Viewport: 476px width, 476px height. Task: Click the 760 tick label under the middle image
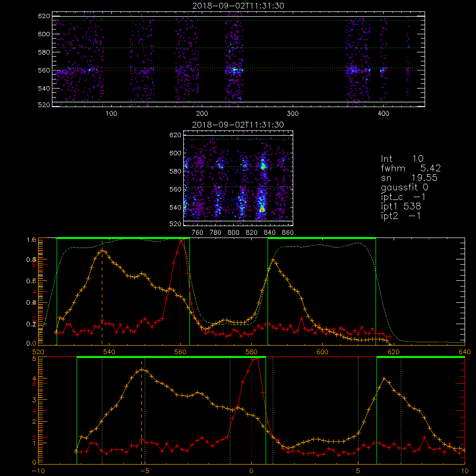[198, 233]
